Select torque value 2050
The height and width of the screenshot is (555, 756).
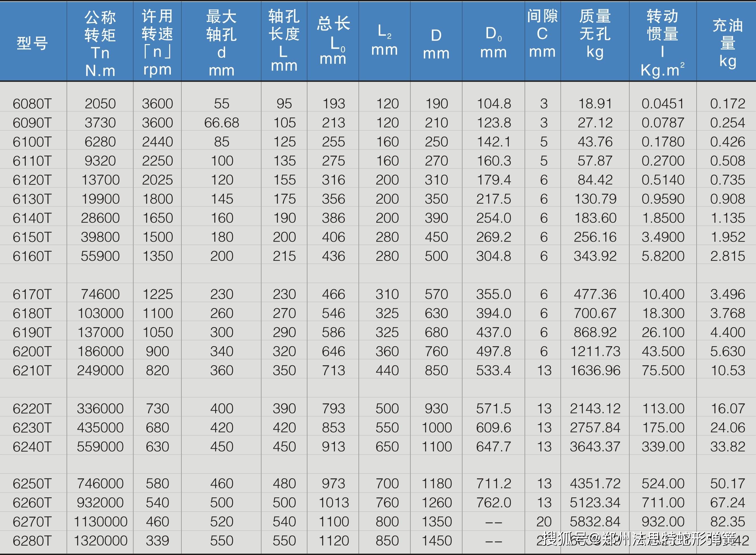100,104
